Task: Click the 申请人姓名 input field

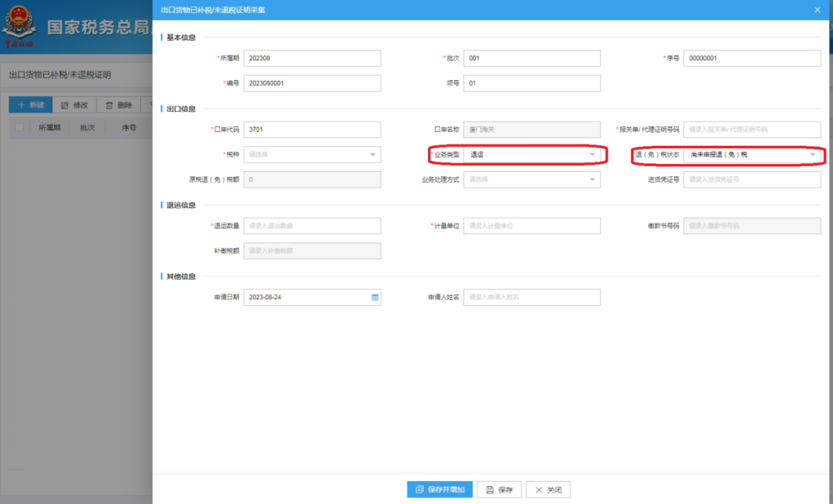Action: point(531,297)
